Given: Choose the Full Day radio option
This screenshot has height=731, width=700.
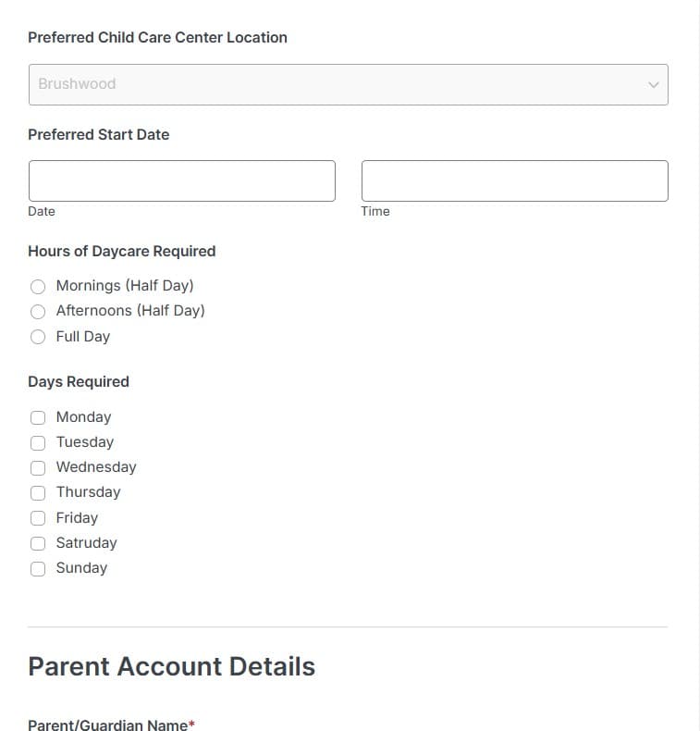Looking at the screenshot, I should [x=38, y=337].
